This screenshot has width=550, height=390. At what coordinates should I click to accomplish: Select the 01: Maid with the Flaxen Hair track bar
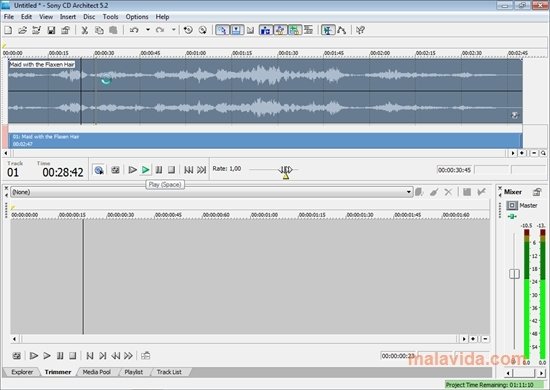265,140
